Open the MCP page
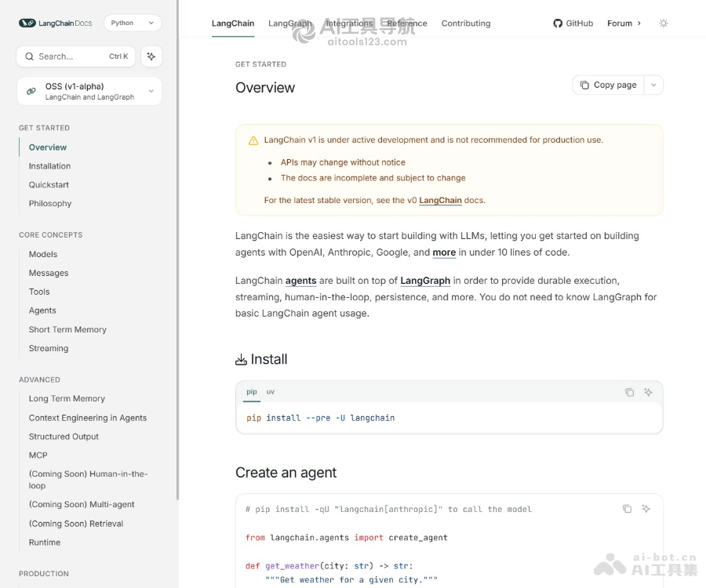706x588 pixels. (38, 456)
